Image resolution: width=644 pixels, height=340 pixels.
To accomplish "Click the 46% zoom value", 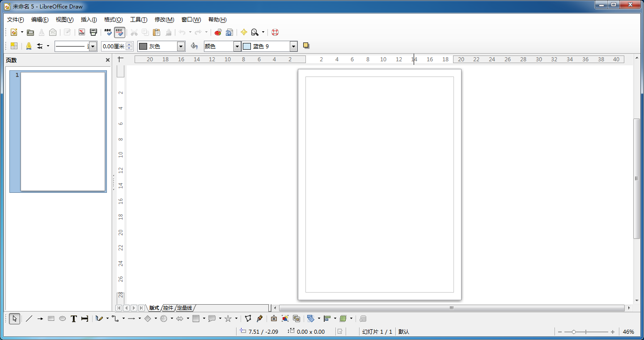I will coord(628,332).
